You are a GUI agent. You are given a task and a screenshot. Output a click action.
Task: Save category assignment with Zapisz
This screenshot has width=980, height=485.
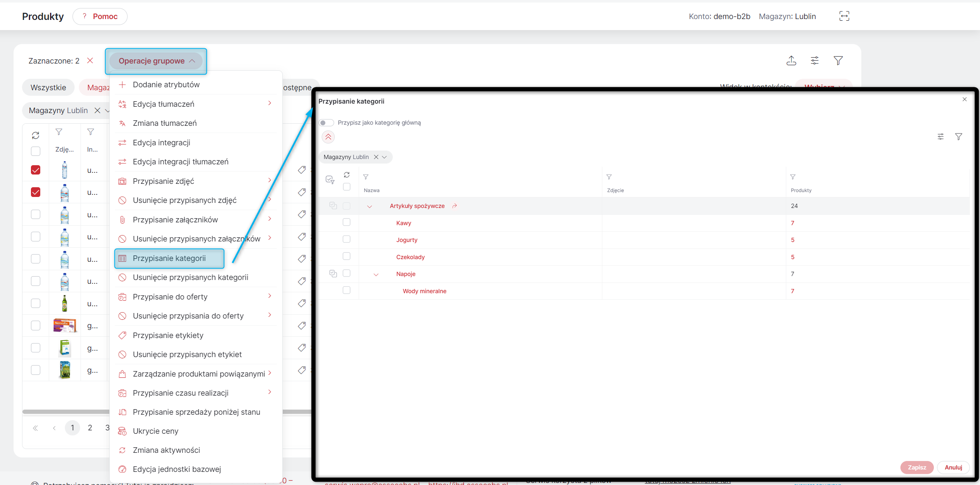point(917,467)
